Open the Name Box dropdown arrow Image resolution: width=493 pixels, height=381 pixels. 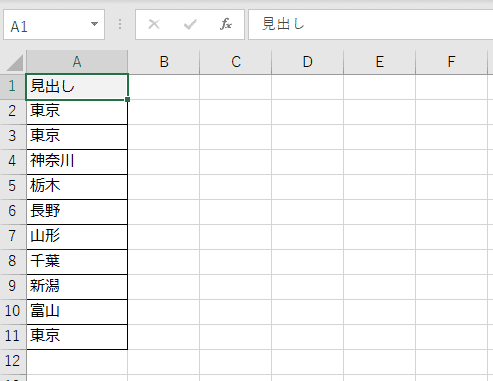pyautogui.click(x=94, y=24)
